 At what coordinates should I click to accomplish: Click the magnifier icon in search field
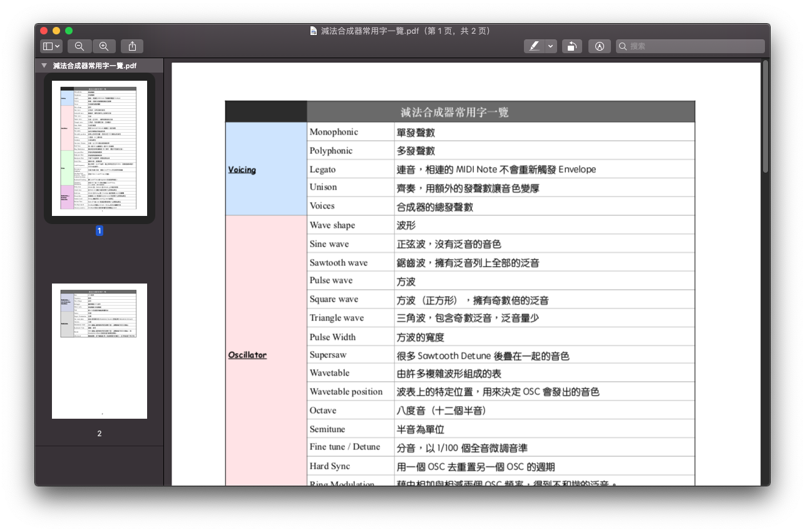tap(623, 46)
